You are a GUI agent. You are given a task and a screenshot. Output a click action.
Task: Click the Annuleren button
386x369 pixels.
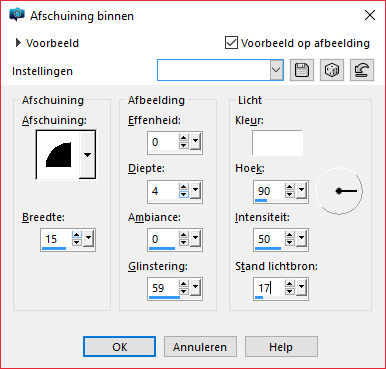200,347
